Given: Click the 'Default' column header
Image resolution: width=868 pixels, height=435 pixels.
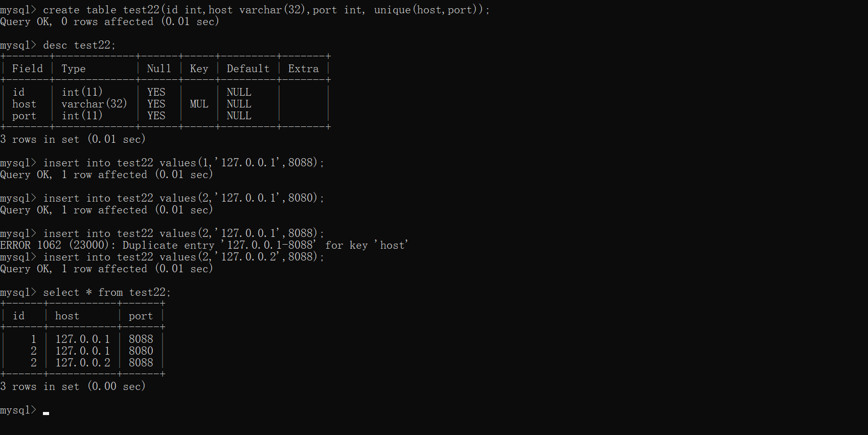Looking at the screenshot, I should (x=248, y=69).
